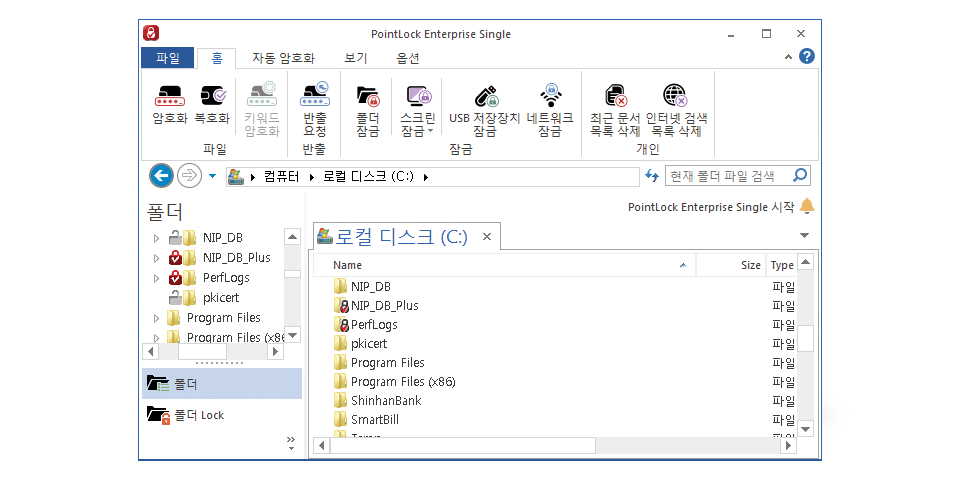This screenshot has width=960, height=480.
Task: Click the search magnifier icon
Action: tap(800, 176)
